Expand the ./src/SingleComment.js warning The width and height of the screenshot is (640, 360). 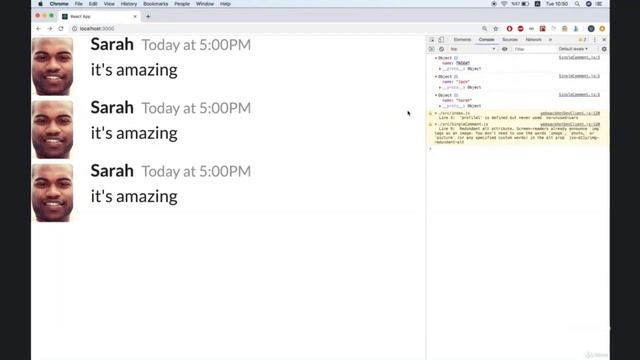point(436,124)
